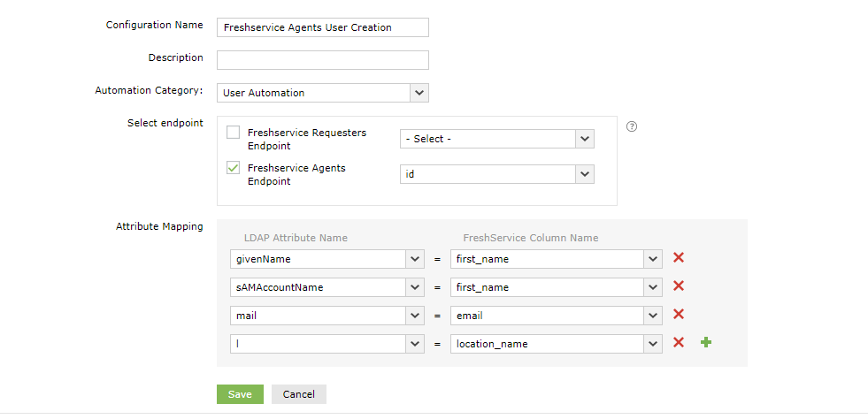Open the Requesters endpoint Select dropdown
This screenshot has width=868, height=419.
pos(584,139)
